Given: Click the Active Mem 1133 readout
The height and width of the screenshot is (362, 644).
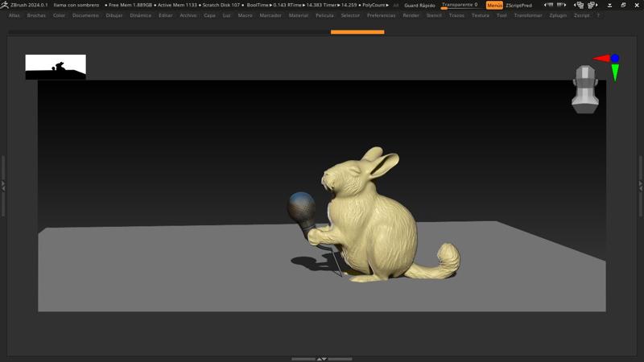Looking at the screenshot, I should 175,5.
